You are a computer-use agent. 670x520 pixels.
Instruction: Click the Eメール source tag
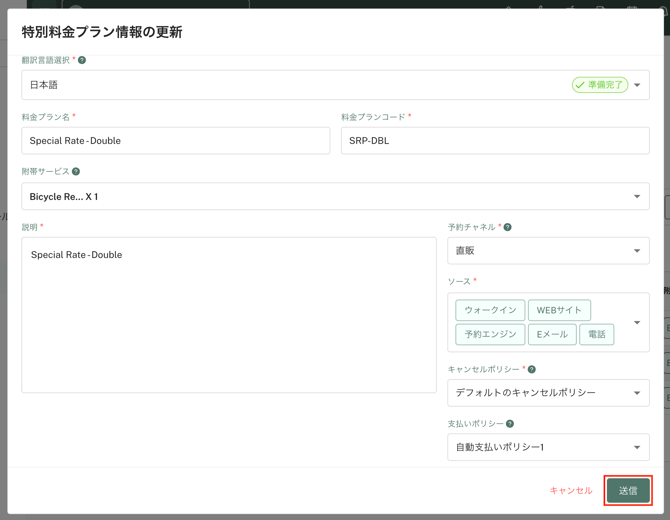552,334
